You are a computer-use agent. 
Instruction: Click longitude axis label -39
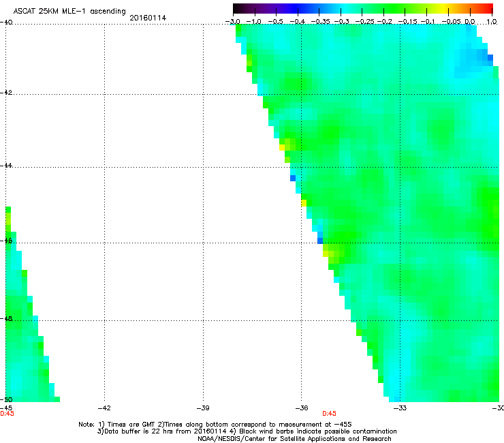[x=203, y=408]
